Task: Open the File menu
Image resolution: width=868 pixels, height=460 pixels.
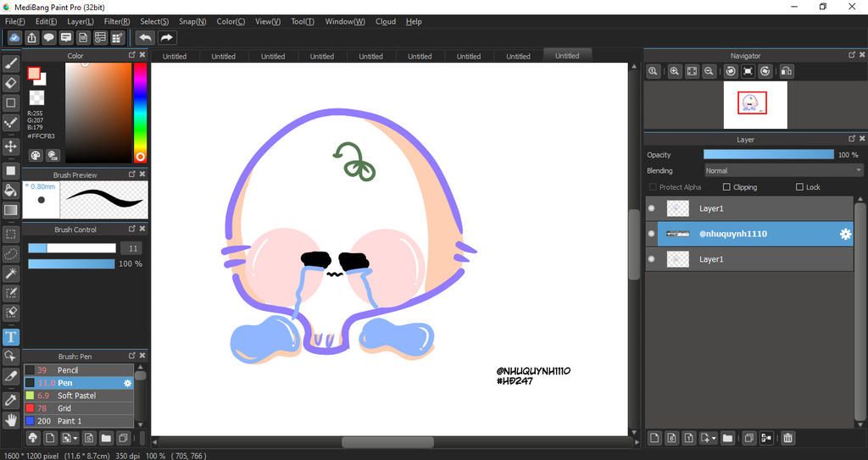Action: pyautogui.click(x=15, y=21)
